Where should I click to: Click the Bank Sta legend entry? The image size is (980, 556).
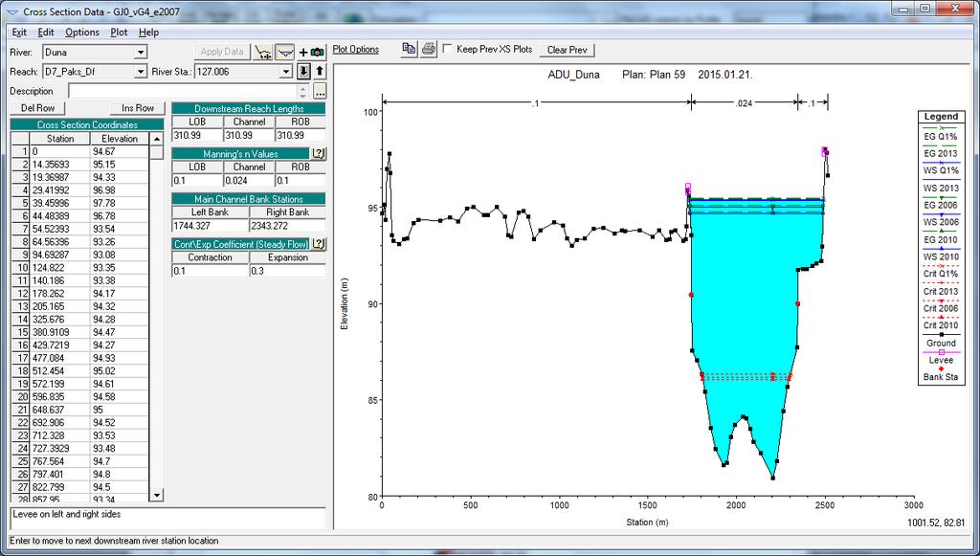(941, 377)
